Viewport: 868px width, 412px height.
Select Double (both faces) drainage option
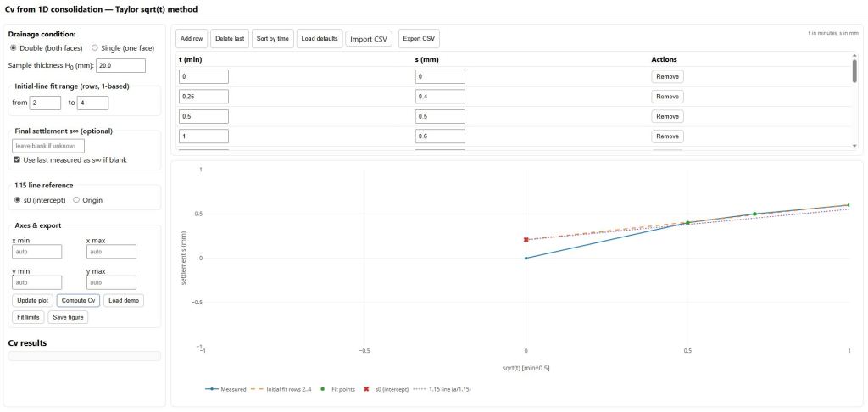(x=14, y=47)
